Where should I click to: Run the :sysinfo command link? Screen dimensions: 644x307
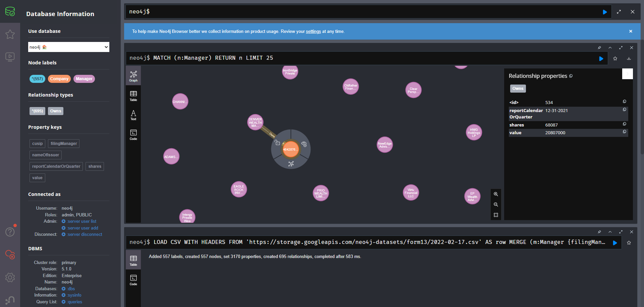72,295
